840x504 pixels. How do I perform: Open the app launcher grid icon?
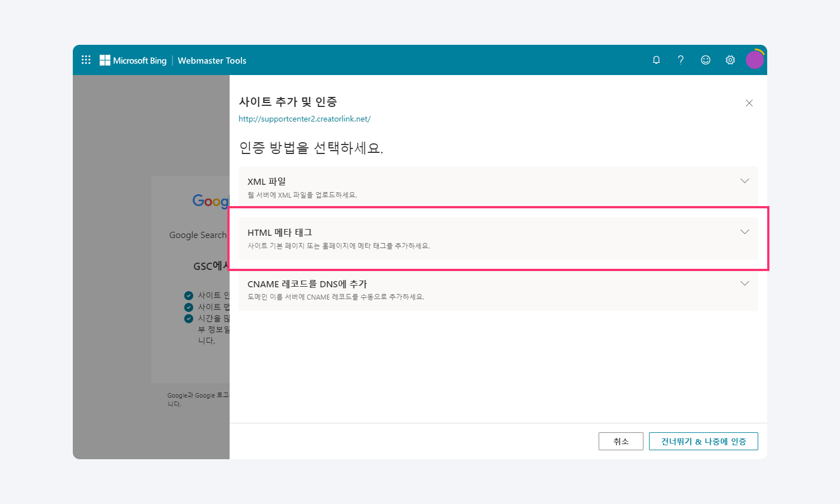[x=86, y=60]
